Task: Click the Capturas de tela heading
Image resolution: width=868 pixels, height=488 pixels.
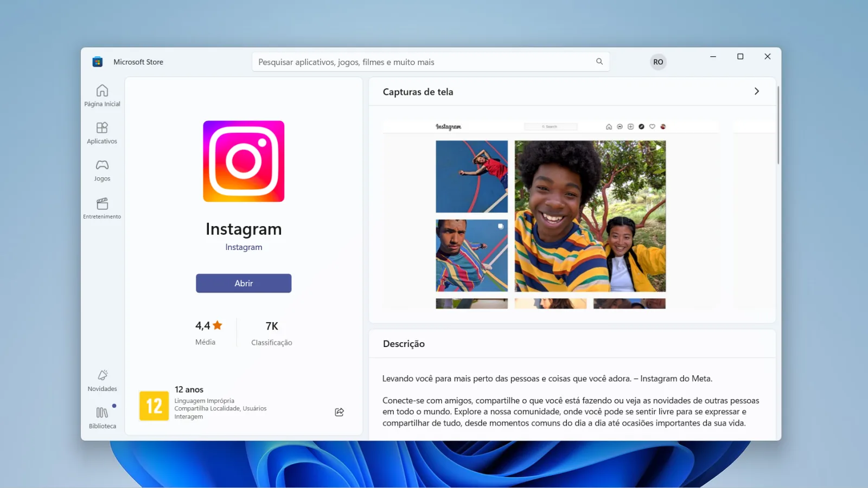Action: (x=418, y=92)
